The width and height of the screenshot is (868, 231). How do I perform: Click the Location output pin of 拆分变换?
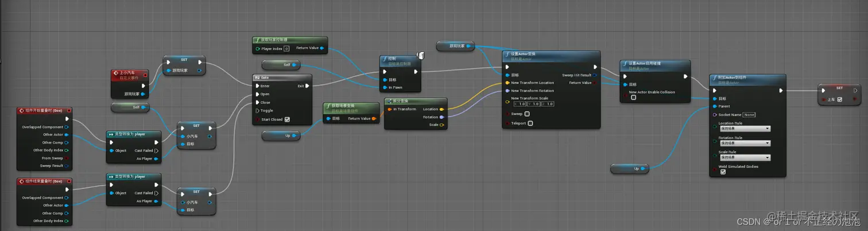click(x=441, y=109)
